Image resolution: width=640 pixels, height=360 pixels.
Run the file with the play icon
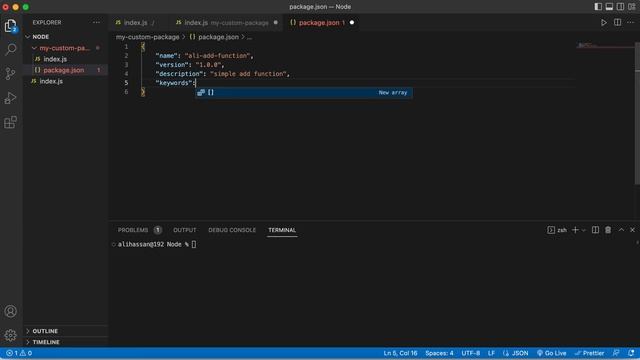604,22
